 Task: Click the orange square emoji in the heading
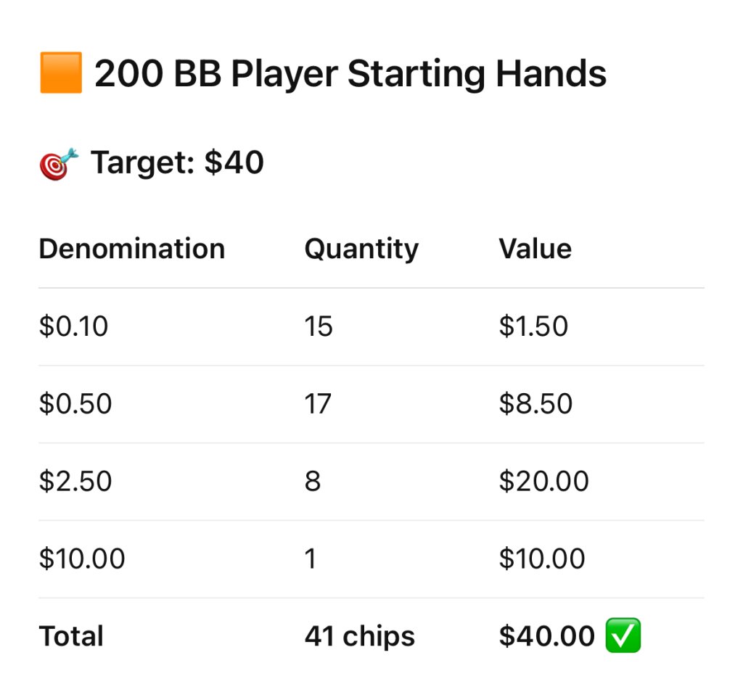[x=61, y=75]
